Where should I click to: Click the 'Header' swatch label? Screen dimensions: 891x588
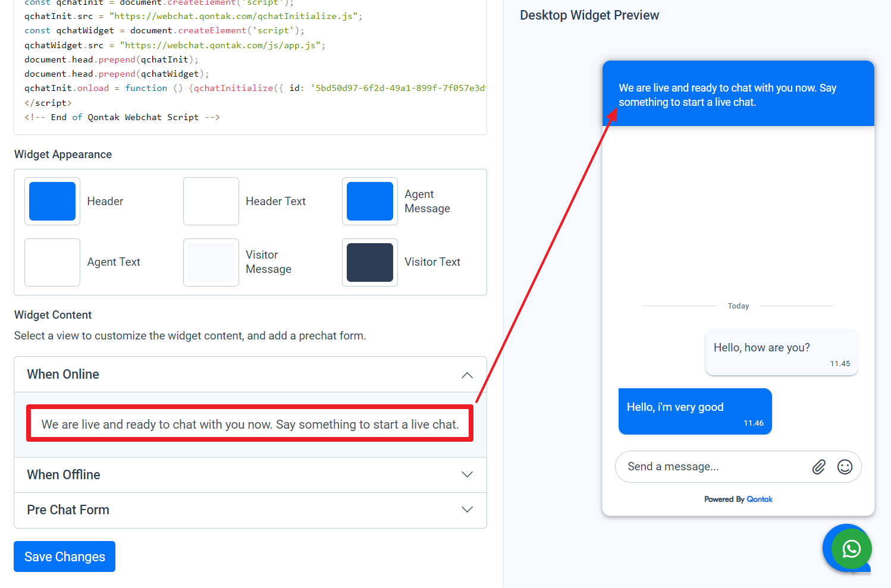(x=105, y=202)
